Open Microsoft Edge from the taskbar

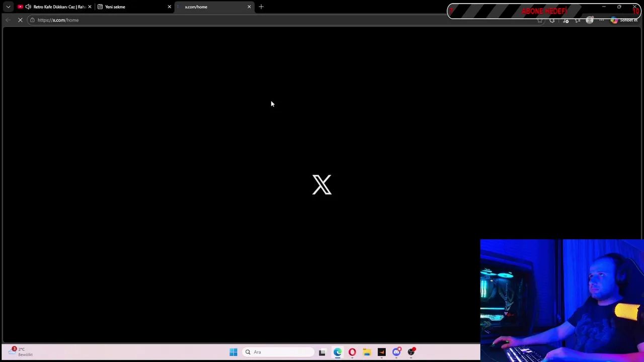337,352
